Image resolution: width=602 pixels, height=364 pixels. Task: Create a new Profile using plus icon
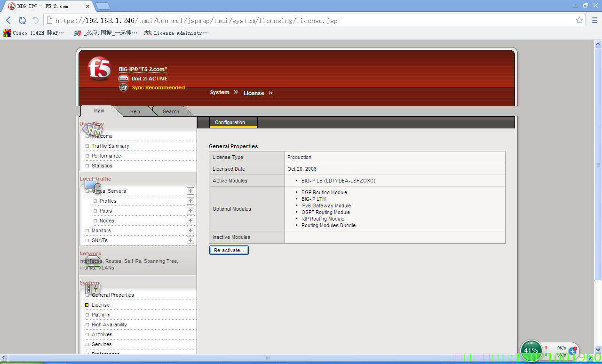click(190, 201)
